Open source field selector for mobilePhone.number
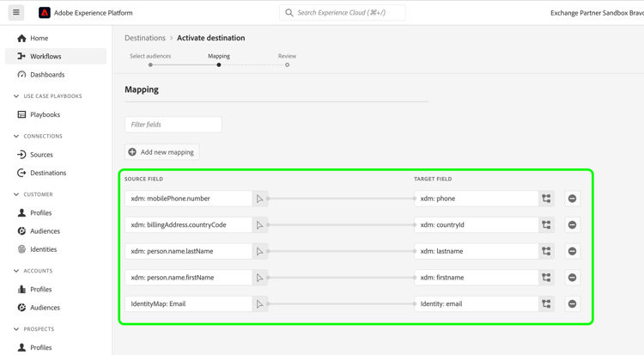 pyautogui.click(x=259, y=199)
